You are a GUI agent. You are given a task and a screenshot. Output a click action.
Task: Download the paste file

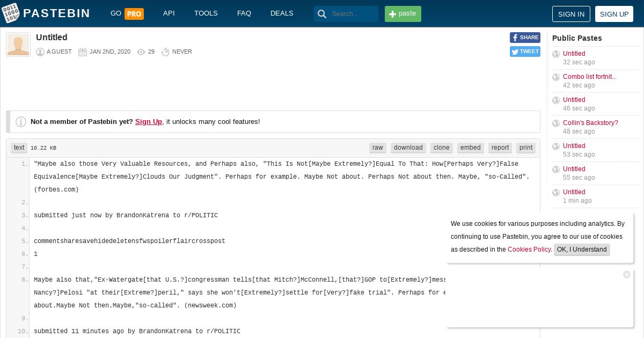pyautogui.click(x=408, y=148)
